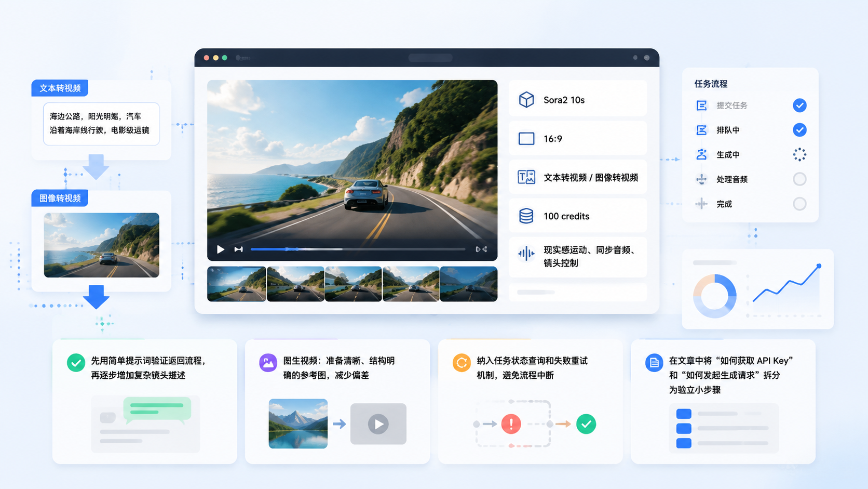Click the gray play button placeholder in 图生视频 card
The height and width of the screenshot is (489, 868).
pos(378,424)
